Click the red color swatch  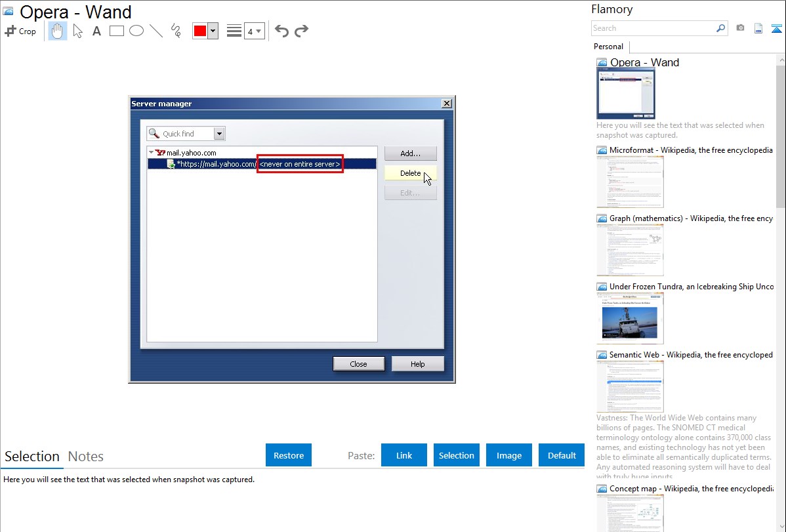pos(200,31)
